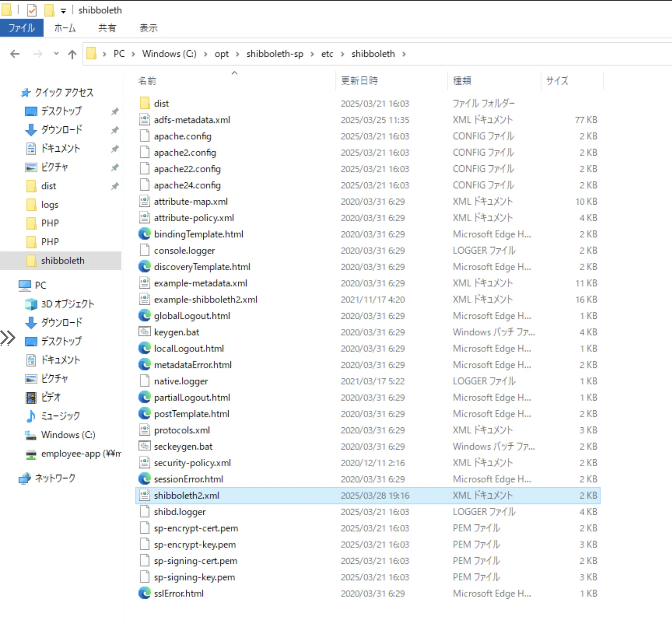
Task: Click the Up one level arrow
Action: click(72, 54)
